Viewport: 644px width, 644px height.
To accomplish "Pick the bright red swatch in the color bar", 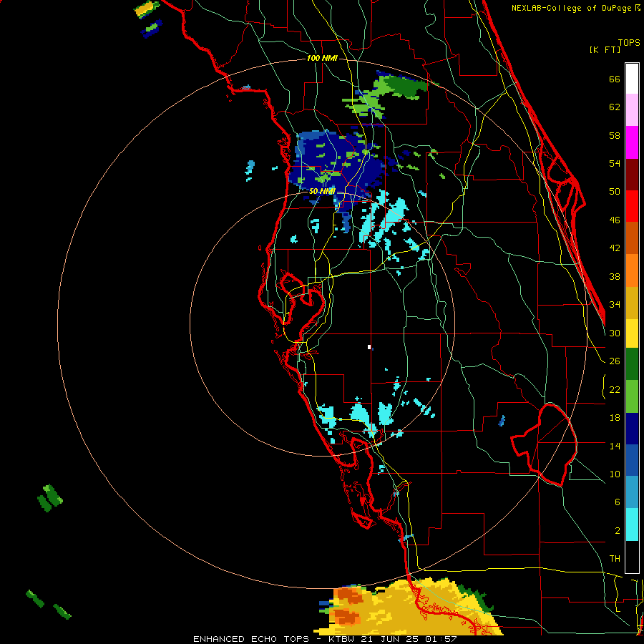I will tap(632, 206).
